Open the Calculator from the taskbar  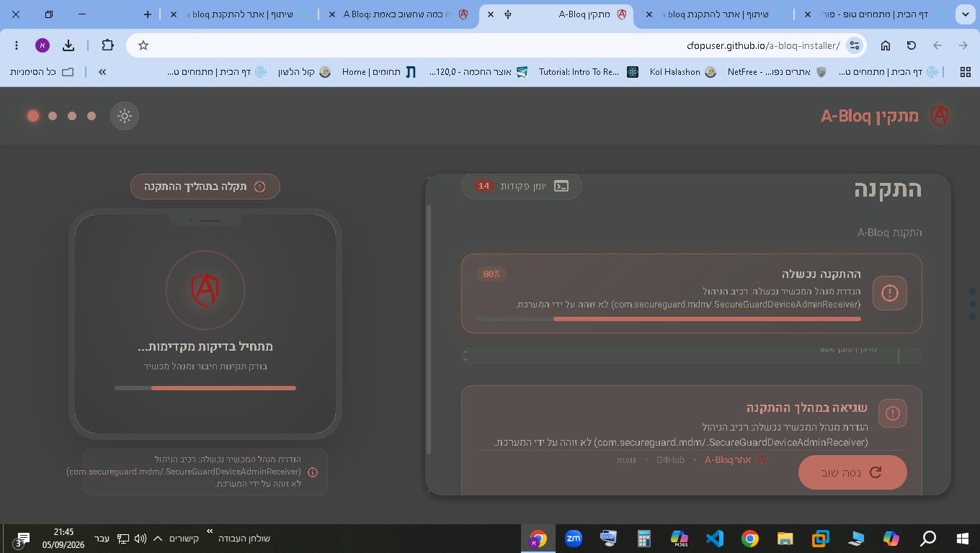point(643,539)
